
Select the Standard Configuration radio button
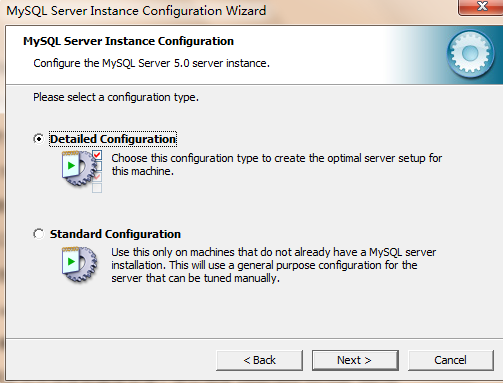tap(39, 234)
